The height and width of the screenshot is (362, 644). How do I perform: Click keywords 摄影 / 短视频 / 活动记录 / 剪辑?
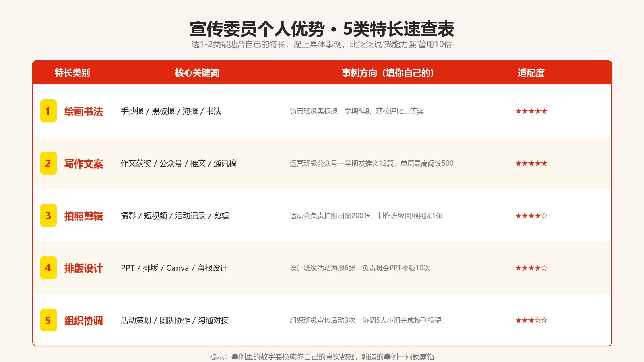click(175, 216)
